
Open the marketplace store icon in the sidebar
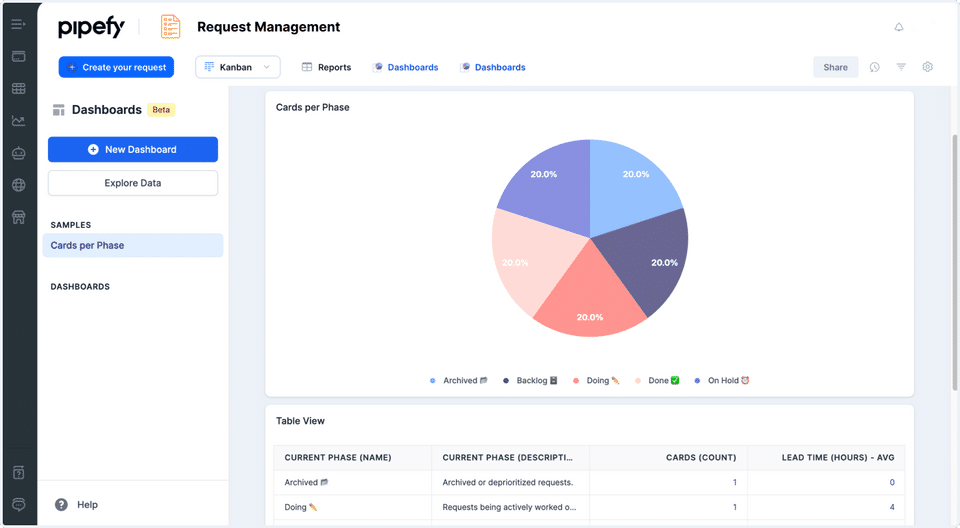click(x=18, y=217)
